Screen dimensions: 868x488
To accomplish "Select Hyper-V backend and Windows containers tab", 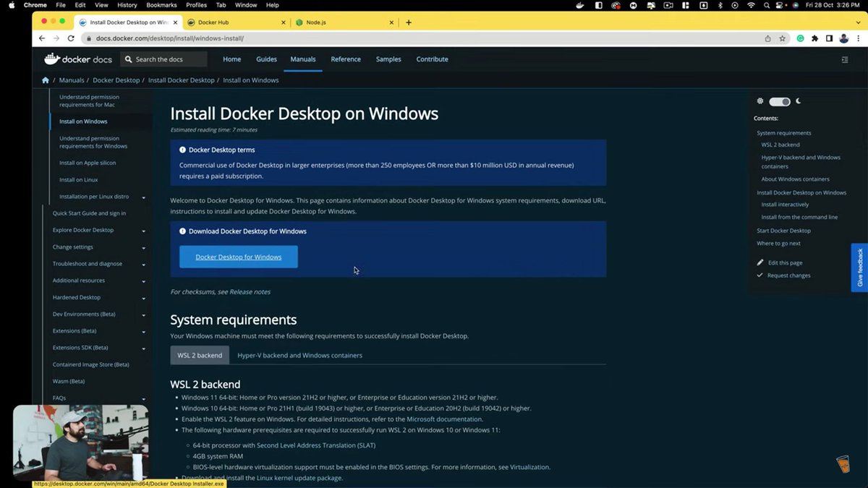I will (300, 355).
